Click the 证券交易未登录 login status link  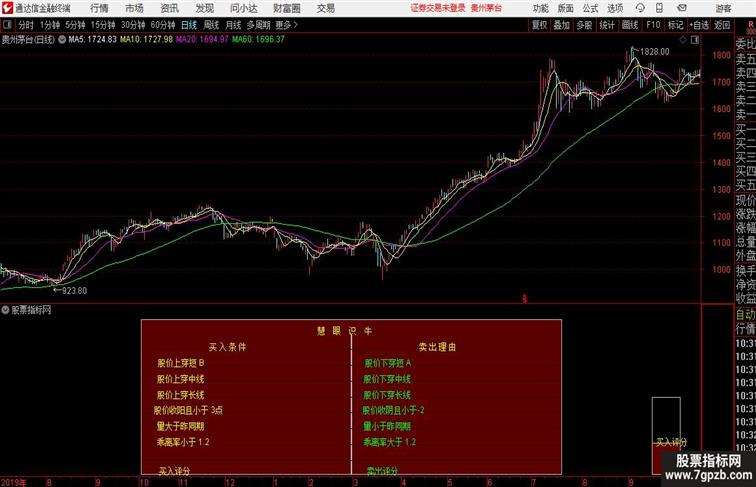pos(438,8)
